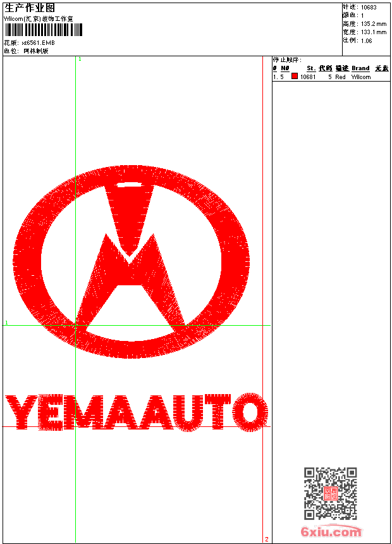
Task: Click the 元素 column header
Action: (382, 68)
